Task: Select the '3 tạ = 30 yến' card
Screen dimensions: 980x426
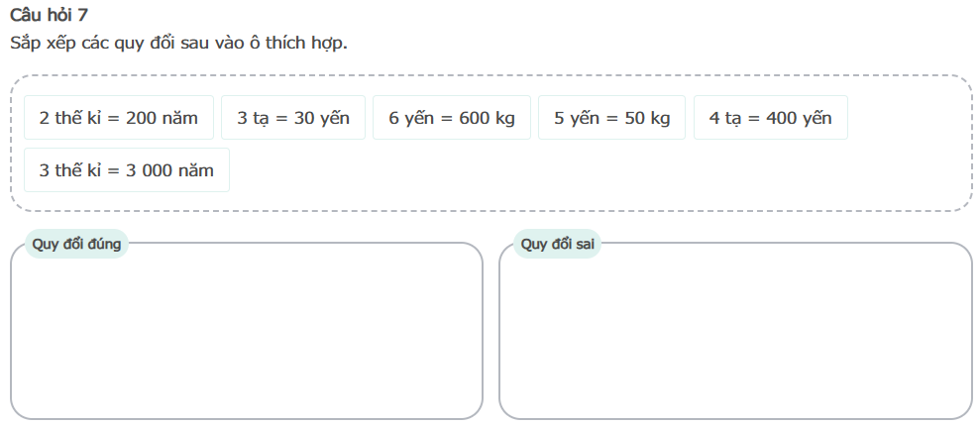Action: tap(293, 118)
